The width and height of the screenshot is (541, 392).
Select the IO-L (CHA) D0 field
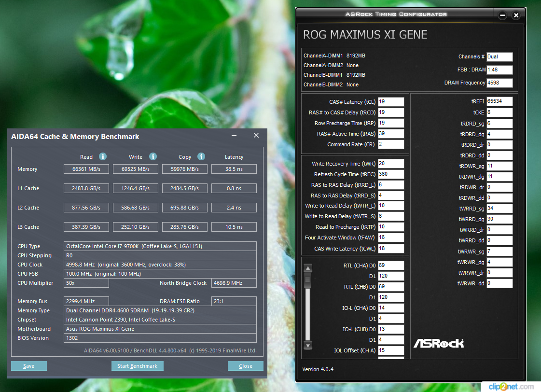pyautogui.click(x=391, y=308)
